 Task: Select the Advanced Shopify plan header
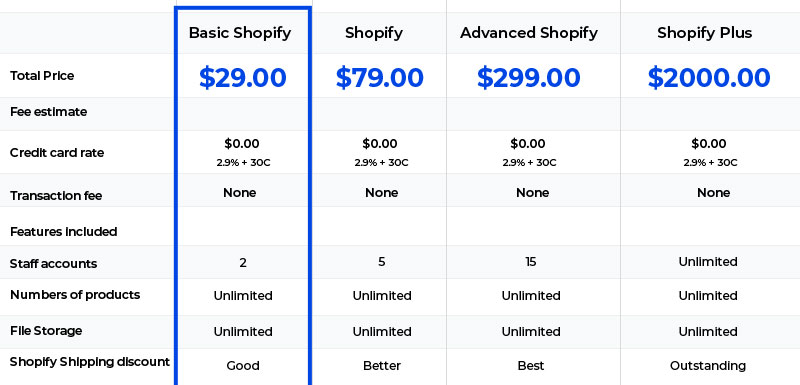(529, 33)
